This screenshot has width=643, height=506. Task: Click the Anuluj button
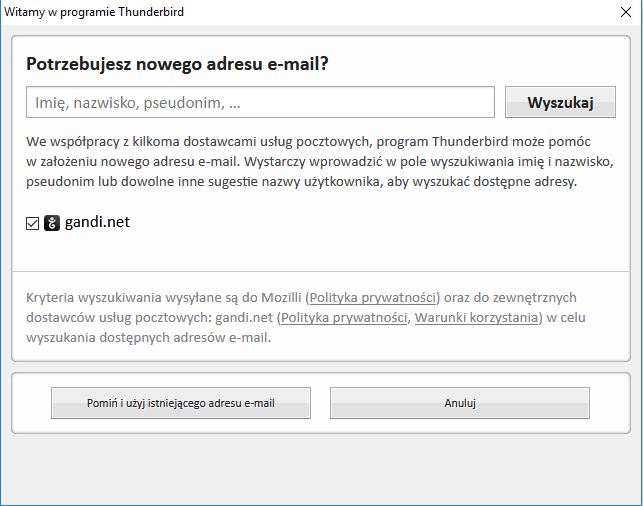(460, 403)
